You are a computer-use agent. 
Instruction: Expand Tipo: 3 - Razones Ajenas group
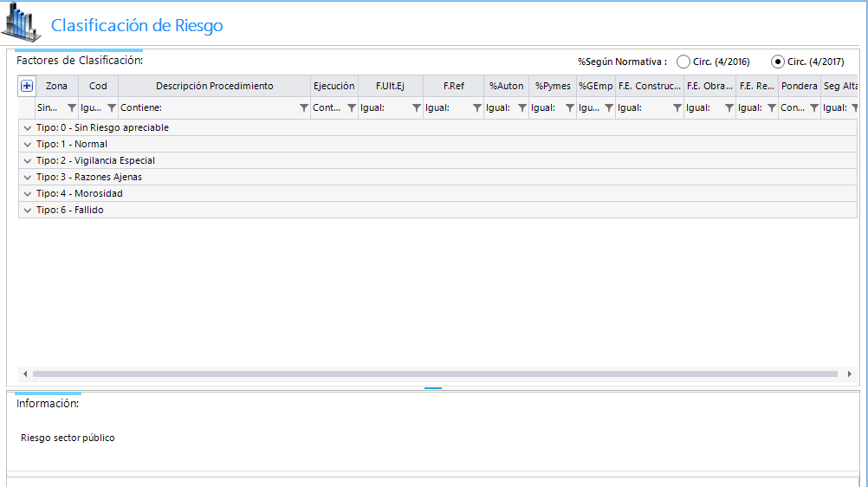tap(27, 178)
